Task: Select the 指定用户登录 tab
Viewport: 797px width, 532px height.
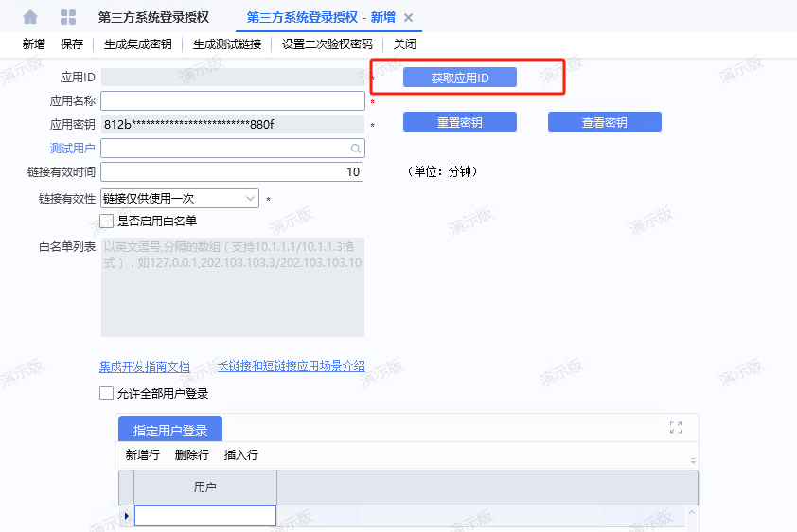Action: (x=169, y=430)
